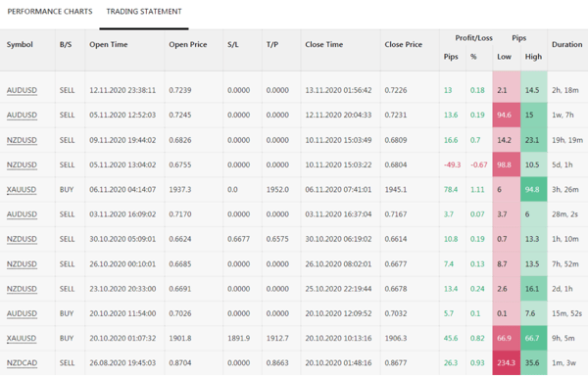Select close price 0.8677
The image size is (588, 377).
[396, 363]
